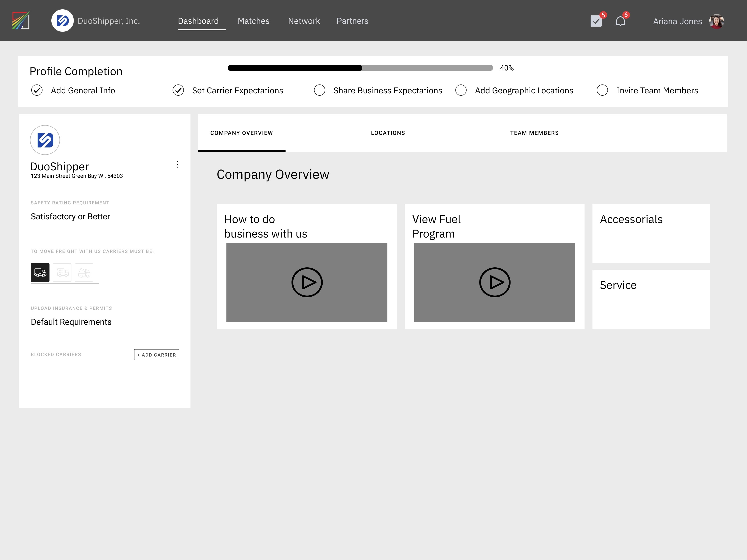Open Network in top navigation
Viewport: 747px width, 560px height.
coord(304,21)
